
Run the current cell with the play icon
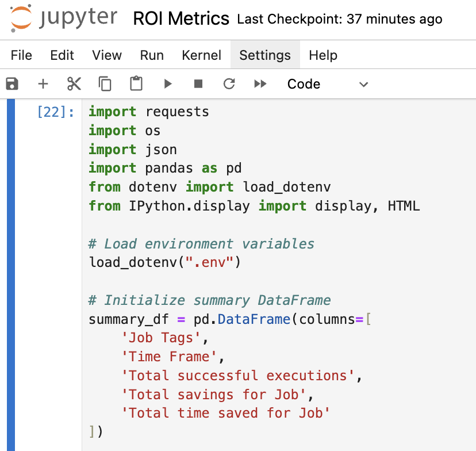[x=167, y=83]
